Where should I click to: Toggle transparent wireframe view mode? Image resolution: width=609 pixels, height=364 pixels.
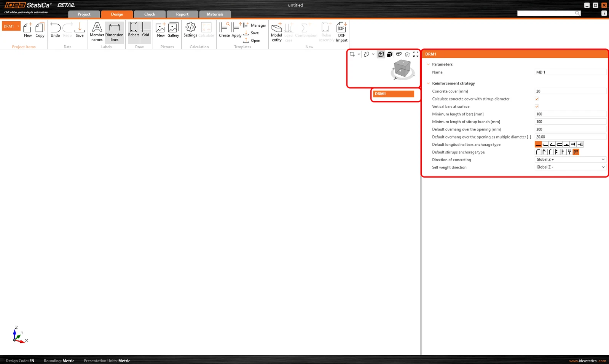[381, 54]
